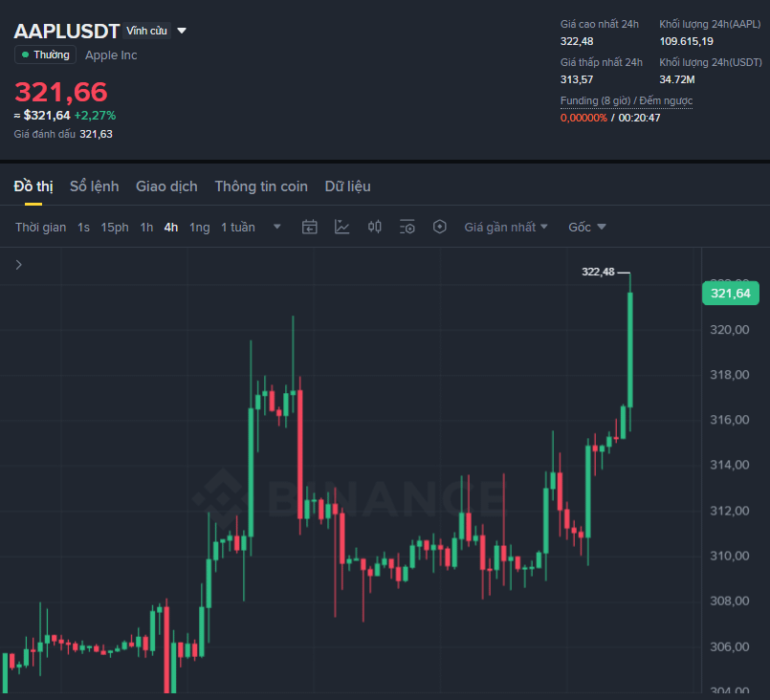This screenshot has width=770, height=700.
Task: Open the Gốc chart source dropdown
Action: pyautogui.click(x=587, y=228)
